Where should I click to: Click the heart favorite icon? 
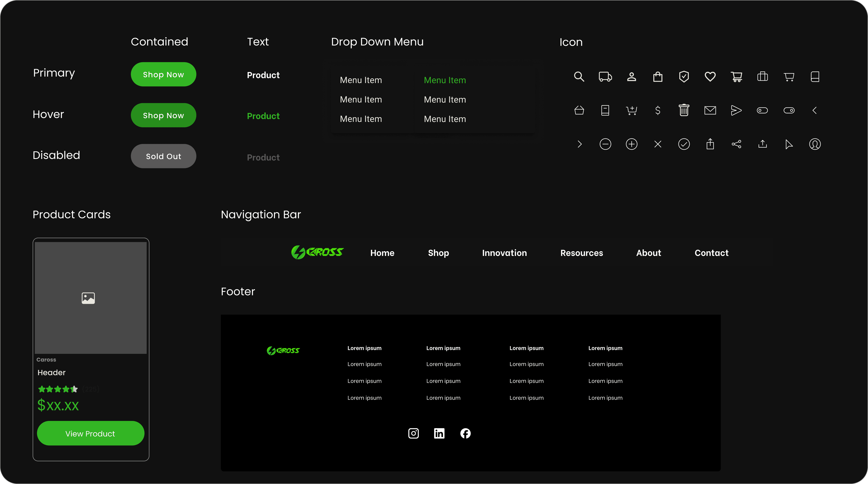point(710,77)
